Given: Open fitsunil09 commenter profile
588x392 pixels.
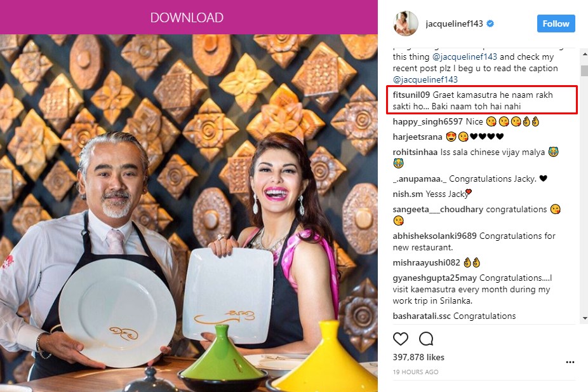Looking at the screenshot, I should pos(411,95).
